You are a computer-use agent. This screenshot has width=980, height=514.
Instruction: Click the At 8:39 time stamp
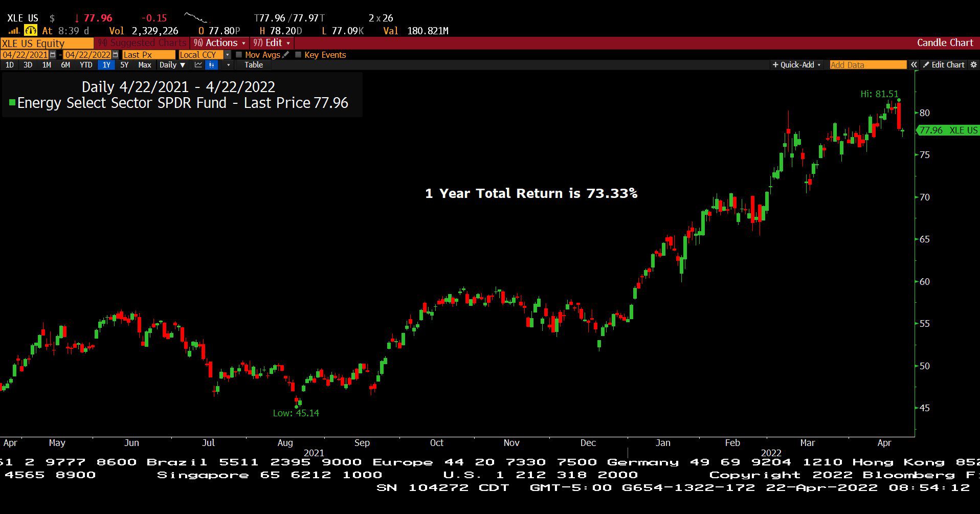[65, 31]
